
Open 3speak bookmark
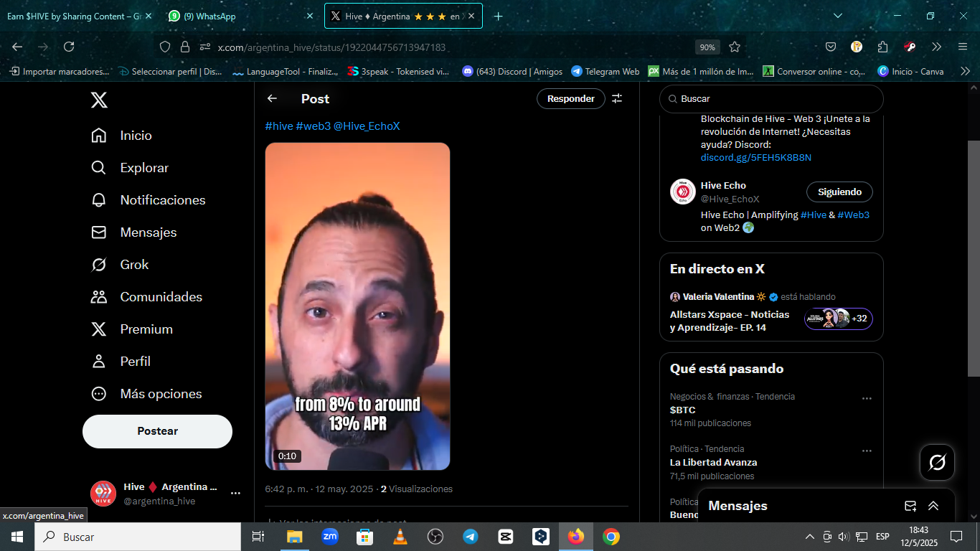tap(398, 72)
